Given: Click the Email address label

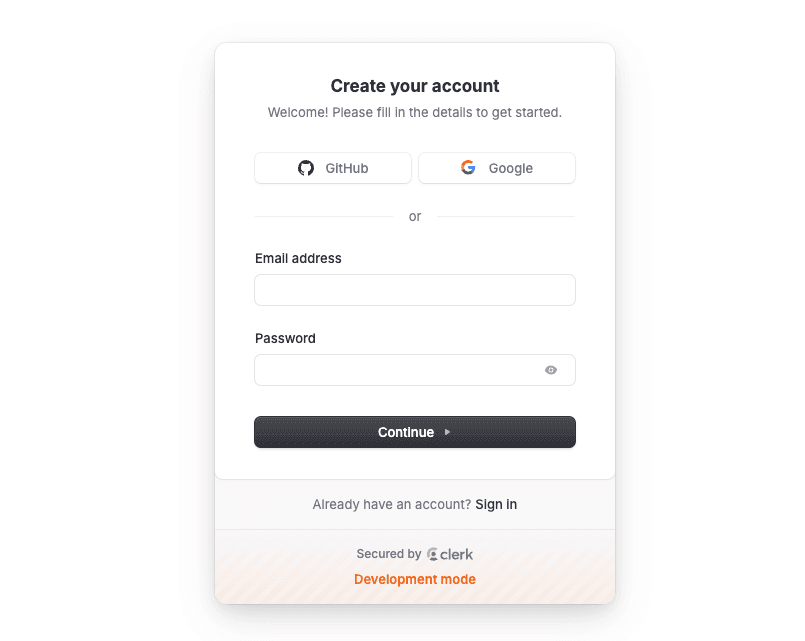Looking at the screenshot, I should pos(298,258).
